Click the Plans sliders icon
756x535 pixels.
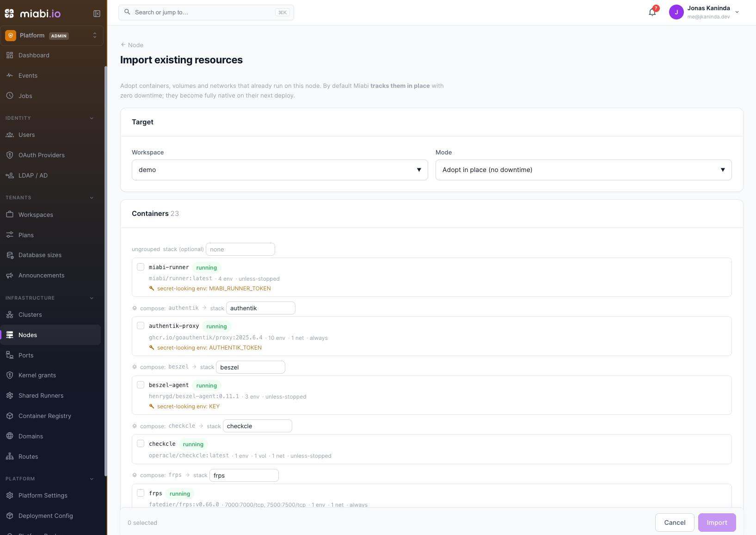point(10,235)
